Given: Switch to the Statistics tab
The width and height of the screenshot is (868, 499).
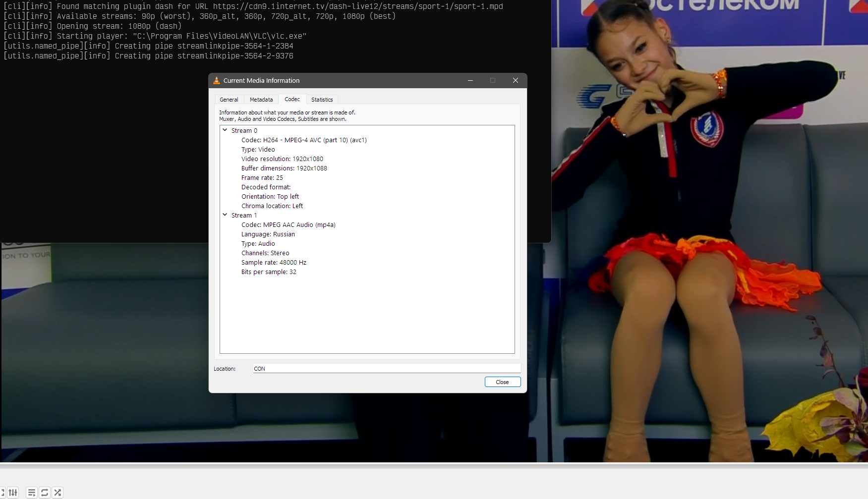Looking at the screenshot, I should (x=322, y=100).
